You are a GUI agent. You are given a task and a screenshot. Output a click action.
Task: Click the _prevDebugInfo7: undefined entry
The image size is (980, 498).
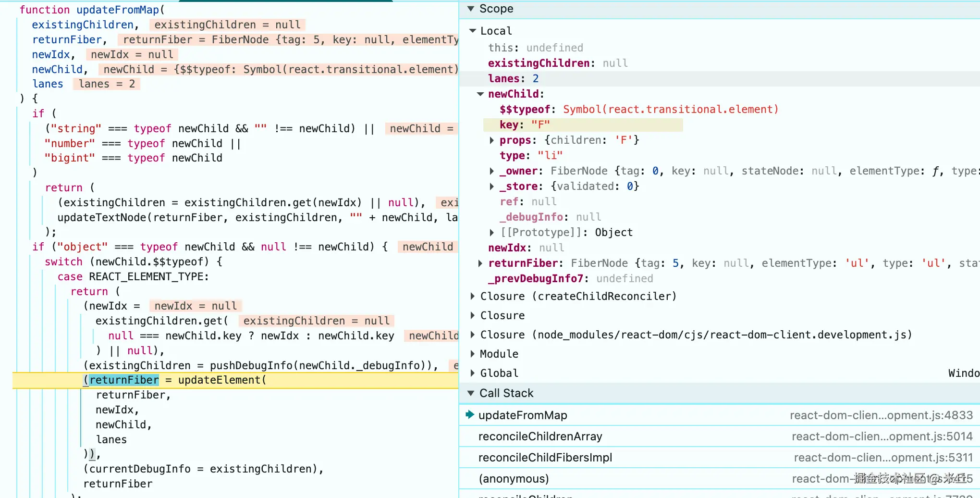click(x=571, y=279)
